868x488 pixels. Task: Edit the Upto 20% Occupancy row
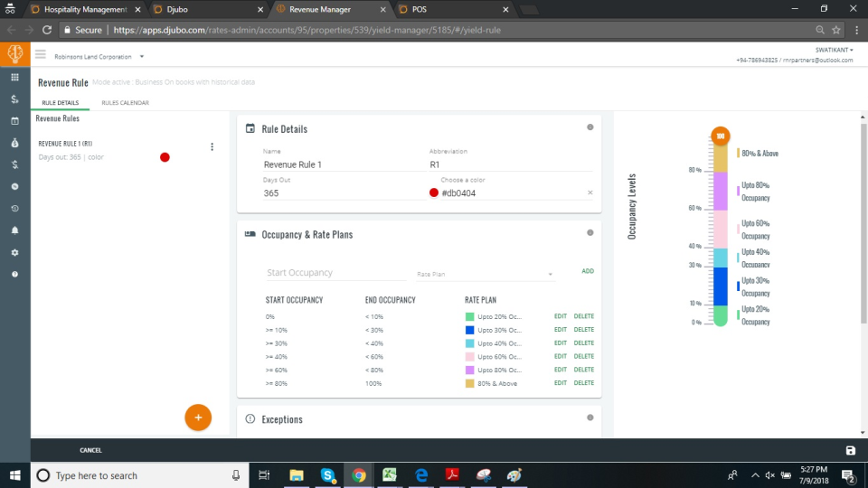pos(561,316)
